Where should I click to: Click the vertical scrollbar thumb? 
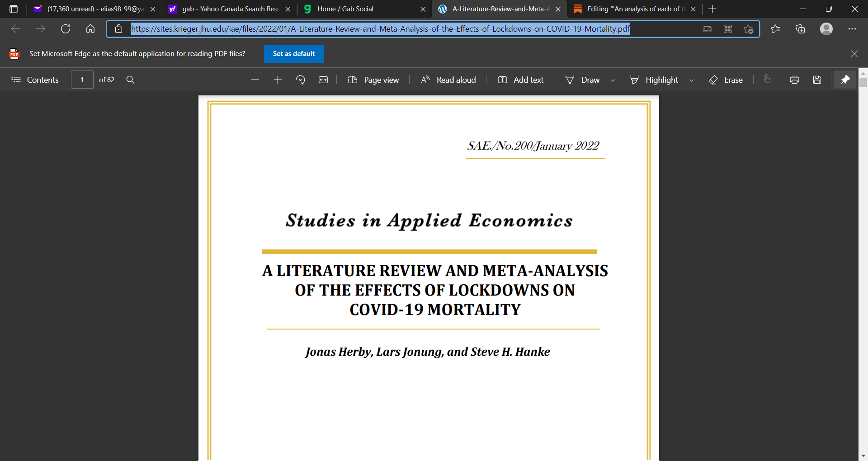863,82
